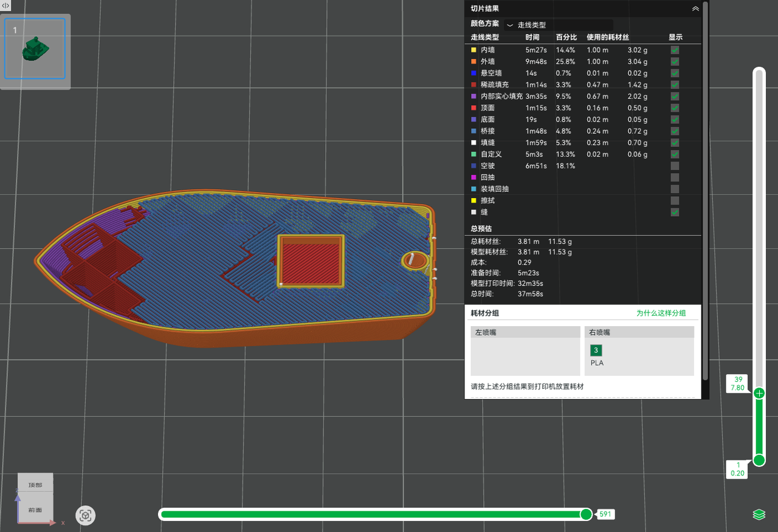Viewport: 778px width, 532px height.
Task: Enable display of 擦拭 wipe moves
Action: (x=675, y=200)
